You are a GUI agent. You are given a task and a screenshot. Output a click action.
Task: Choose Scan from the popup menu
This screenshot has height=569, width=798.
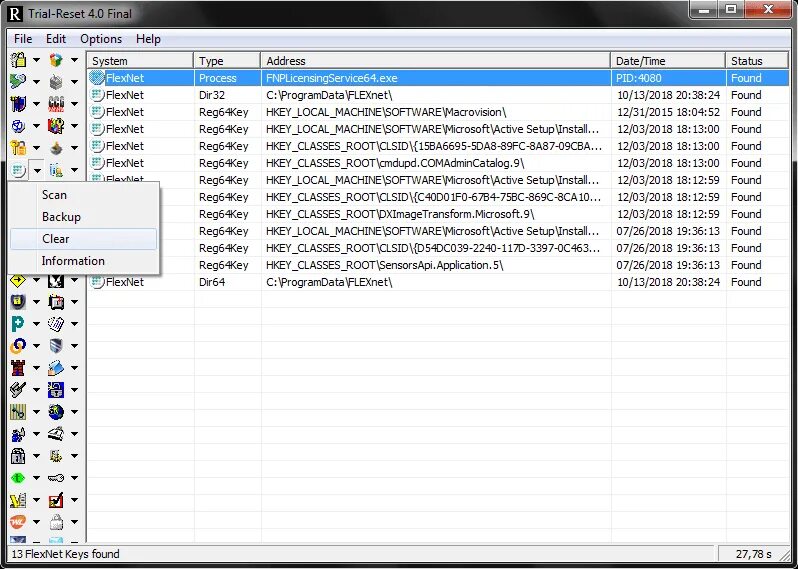point(83,195)
